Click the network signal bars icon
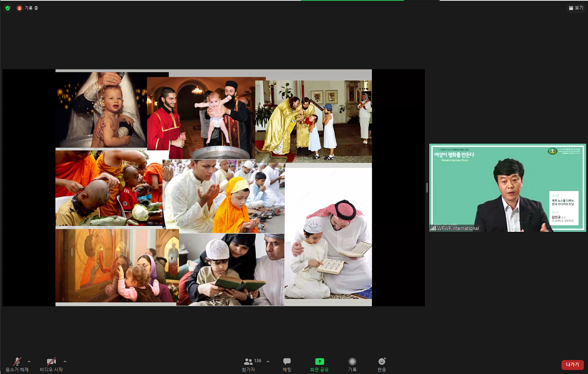588x374 pixels. coord(433,228)
